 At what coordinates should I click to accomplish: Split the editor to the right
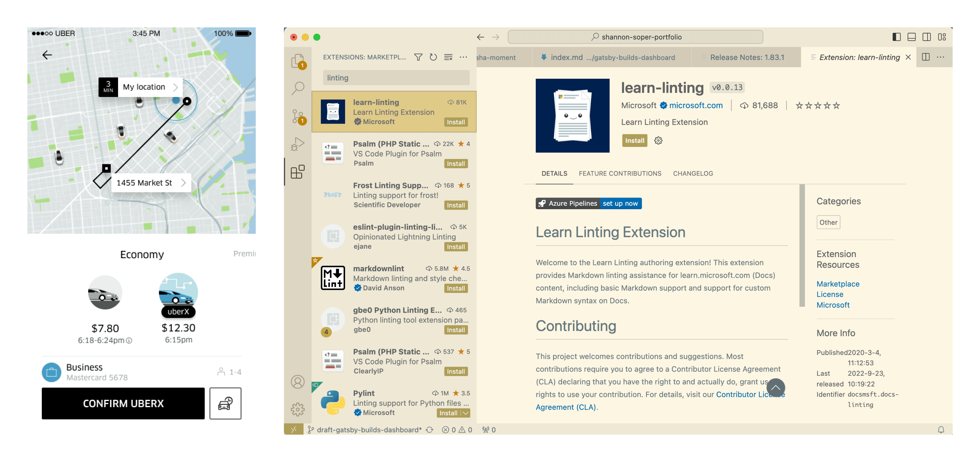pyautogui.click(x=926, y=57)
